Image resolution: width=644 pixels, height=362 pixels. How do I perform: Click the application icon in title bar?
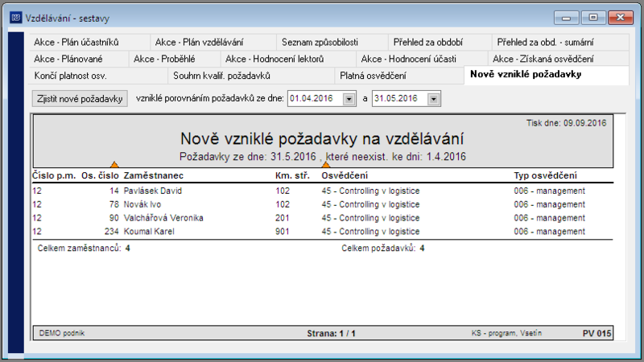point(15,18)
